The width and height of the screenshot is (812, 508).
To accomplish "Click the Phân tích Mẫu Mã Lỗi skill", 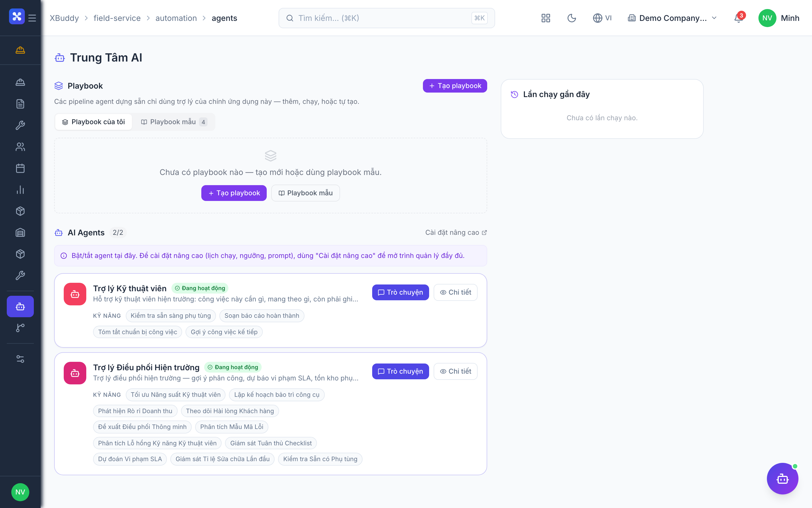I will [231, 427].
